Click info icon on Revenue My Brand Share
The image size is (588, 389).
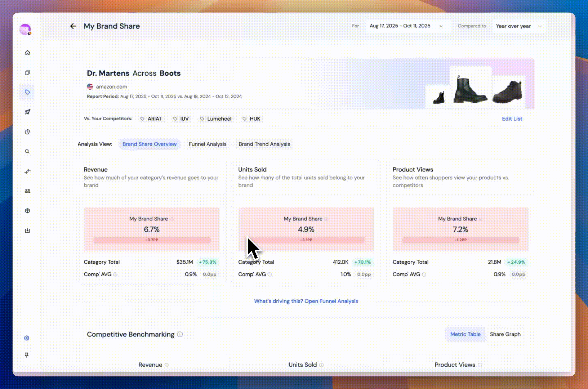pyautogui.click(x=172, y=219)
